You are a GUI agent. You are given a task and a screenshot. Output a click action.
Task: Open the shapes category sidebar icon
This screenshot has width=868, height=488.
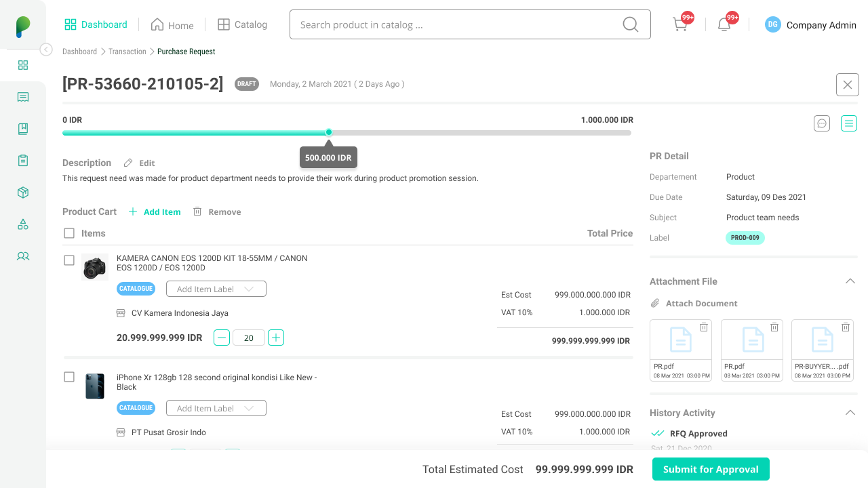click(x=23, y=224)
